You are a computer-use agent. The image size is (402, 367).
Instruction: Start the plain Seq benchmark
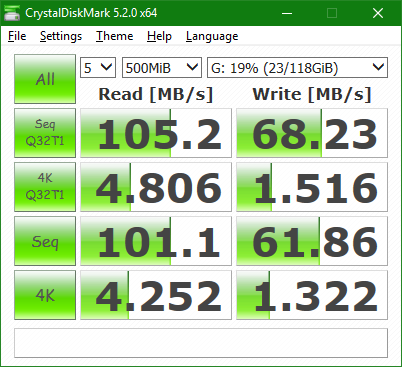click(45, 241)
